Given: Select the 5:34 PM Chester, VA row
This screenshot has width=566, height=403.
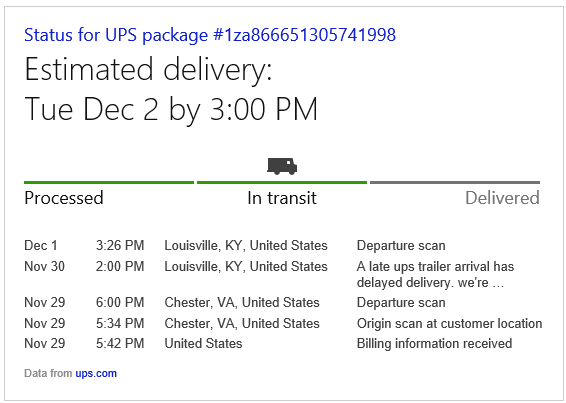Looking at the screenshot, I should 283,323.
